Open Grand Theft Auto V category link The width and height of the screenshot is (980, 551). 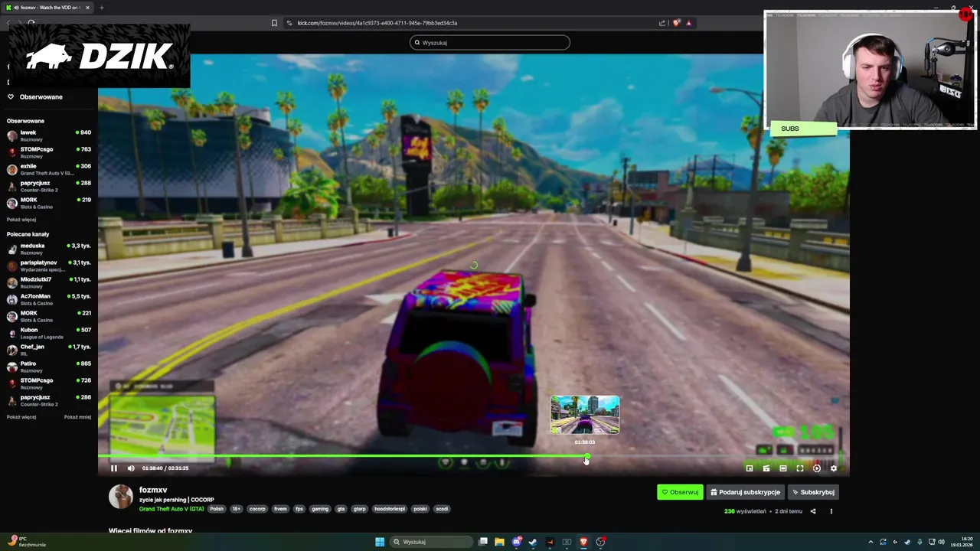coord(171,509)
